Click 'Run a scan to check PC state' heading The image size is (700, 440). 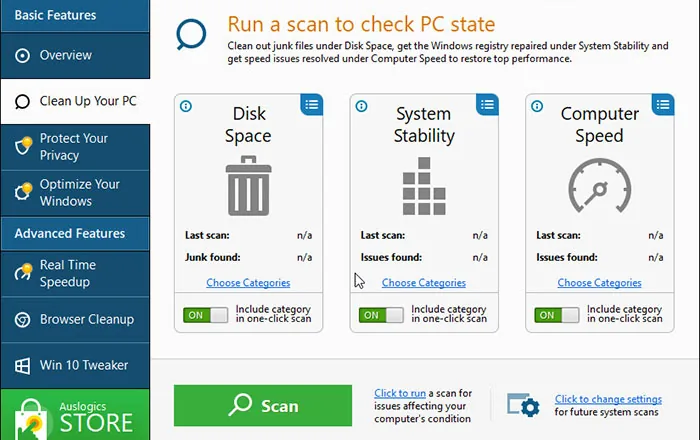(361, 24)
